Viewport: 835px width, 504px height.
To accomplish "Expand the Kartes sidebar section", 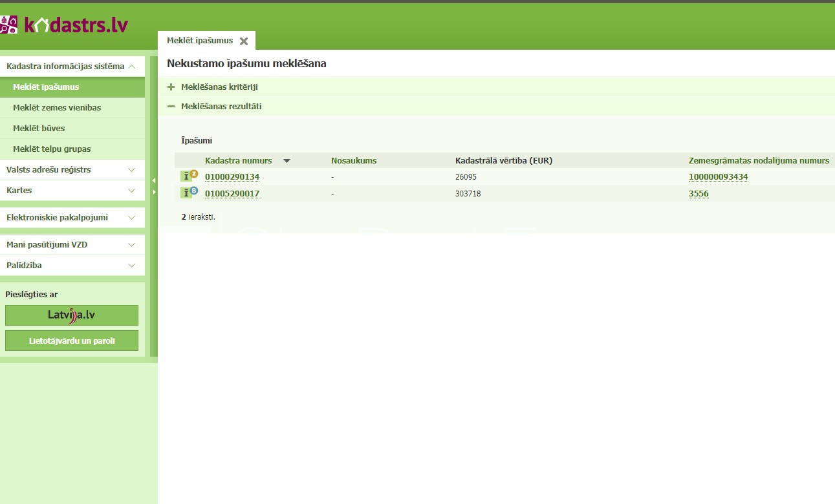I will pos(72,191).
